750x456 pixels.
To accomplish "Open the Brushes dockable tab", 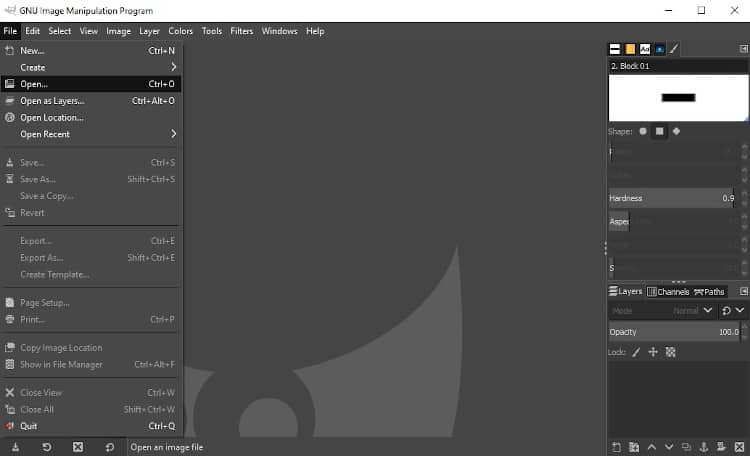I will coord(615,49).
